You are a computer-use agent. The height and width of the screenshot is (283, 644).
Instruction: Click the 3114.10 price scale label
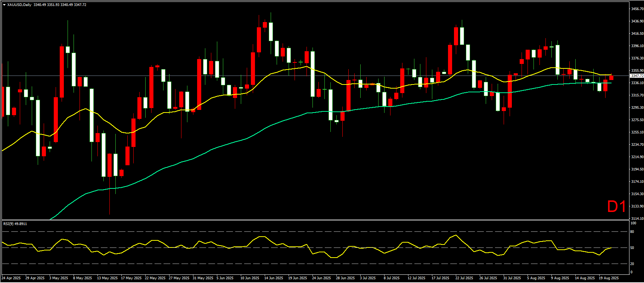point(637,219)
